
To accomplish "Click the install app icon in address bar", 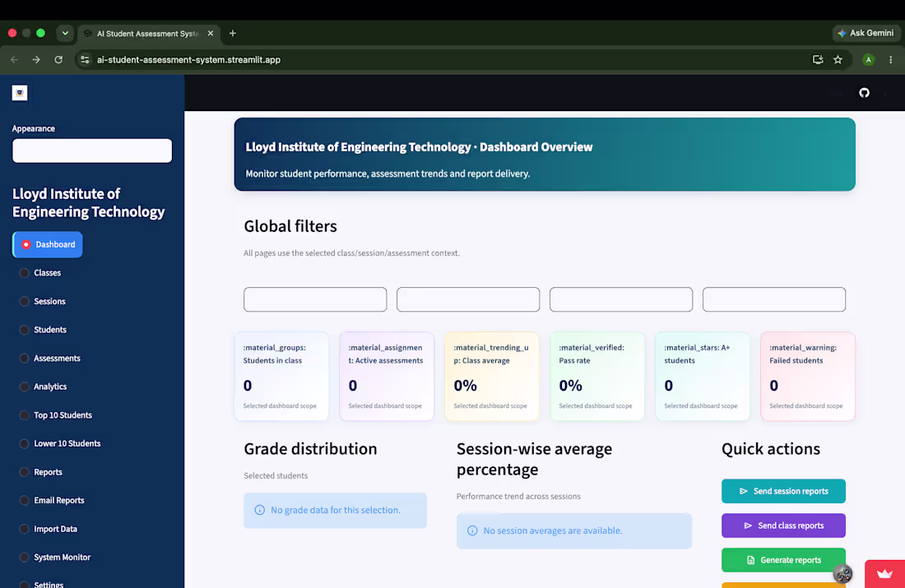I will [818, 59].
